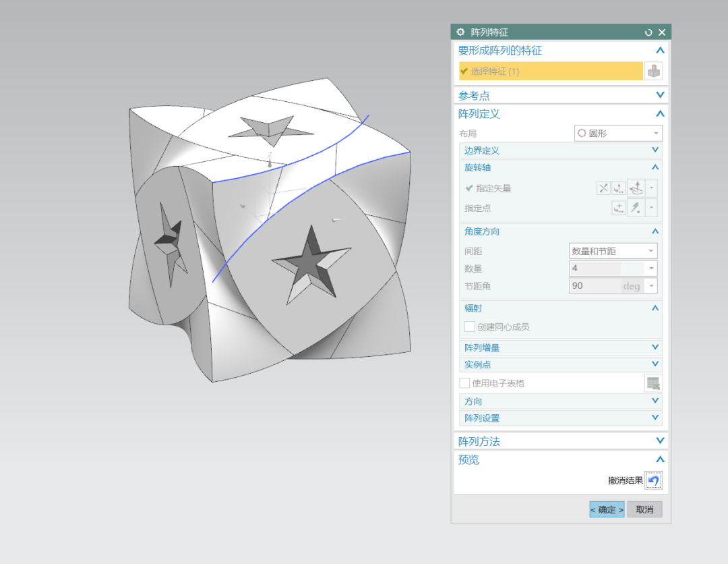Open the point dialog icon next to 指定点
The height and width of the screenshot is (564, 728).
pyautogui.click(x=619, y=208)
